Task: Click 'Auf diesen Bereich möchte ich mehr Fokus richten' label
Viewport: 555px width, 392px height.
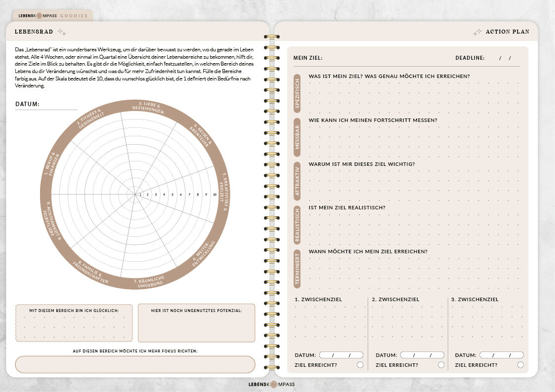Action: tap(135, 351)
